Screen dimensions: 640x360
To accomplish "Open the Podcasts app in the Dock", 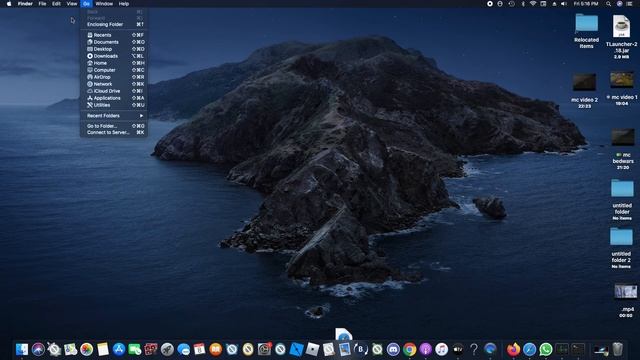I will (425, 349).
